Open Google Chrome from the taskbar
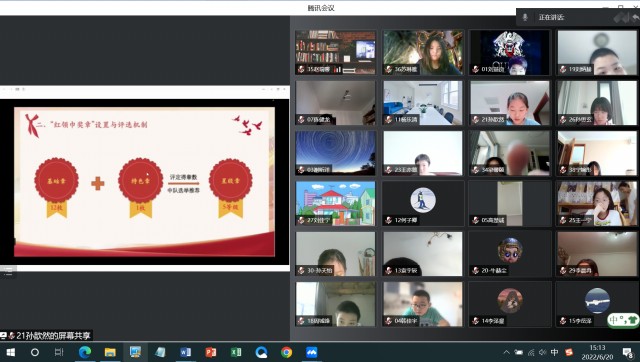The height and width of the screenshot is (362, 640). coord(287,352)
